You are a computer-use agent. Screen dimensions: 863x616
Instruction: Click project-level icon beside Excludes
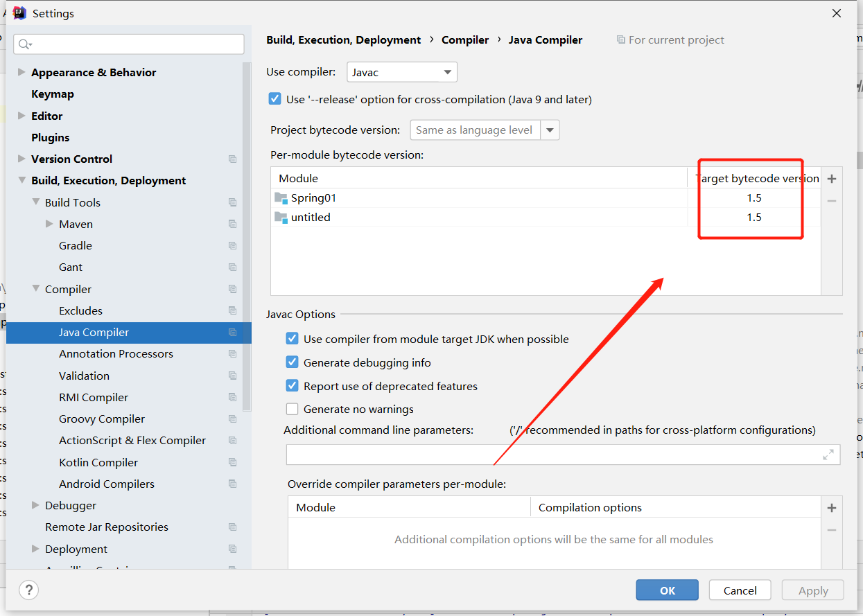(x=233, y=310)
